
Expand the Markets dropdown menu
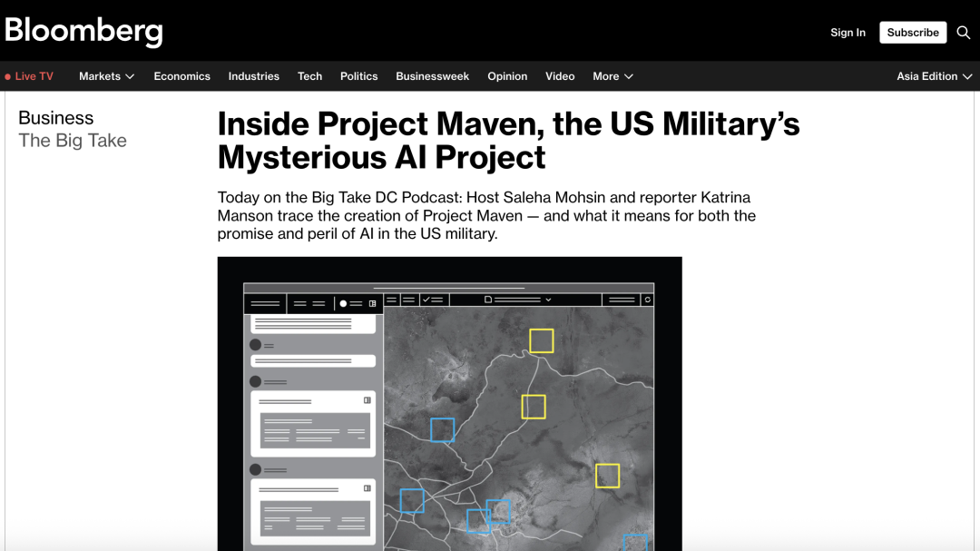click(x=106, y=76)
